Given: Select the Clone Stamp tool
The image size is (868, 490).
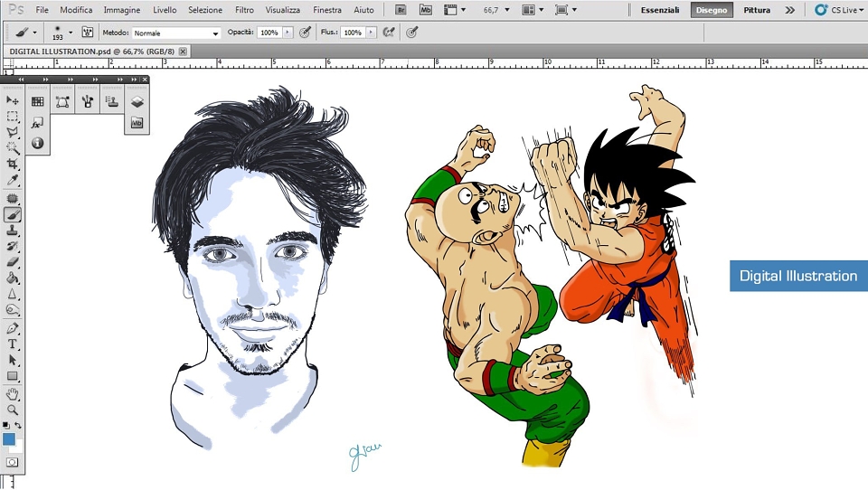Looking at the screenshot, I should [x=12, y=231].
